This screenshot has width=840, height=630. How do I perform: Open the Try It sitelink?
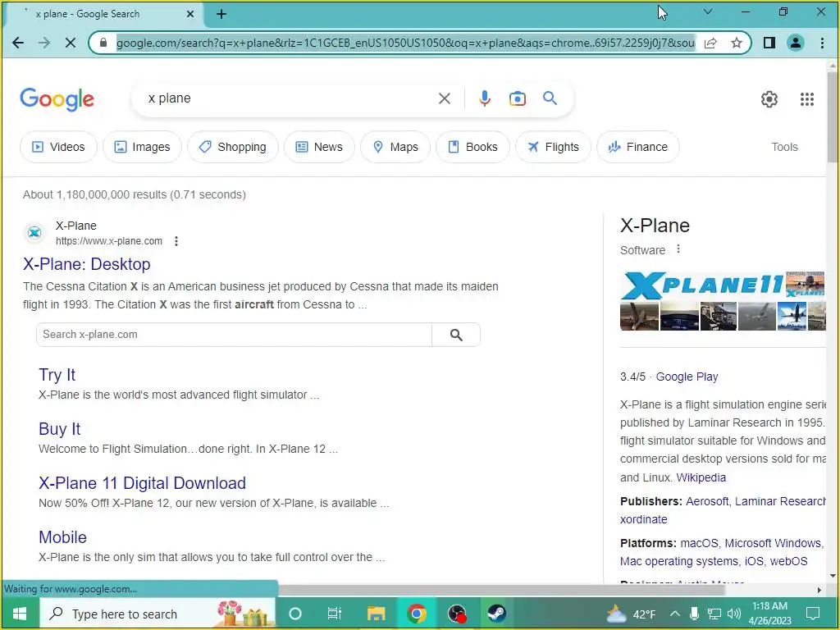[57, 375]
